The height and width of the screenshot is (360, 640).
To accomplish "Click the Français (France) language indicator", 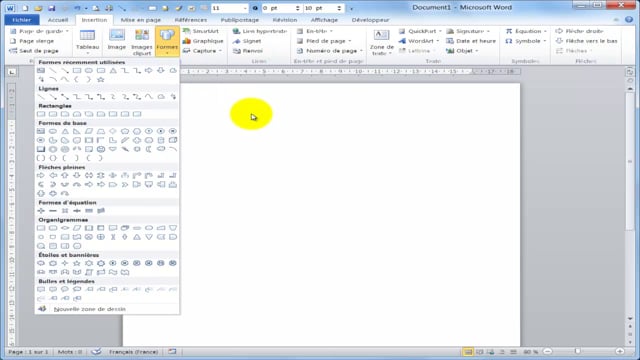I will point(133,352).
